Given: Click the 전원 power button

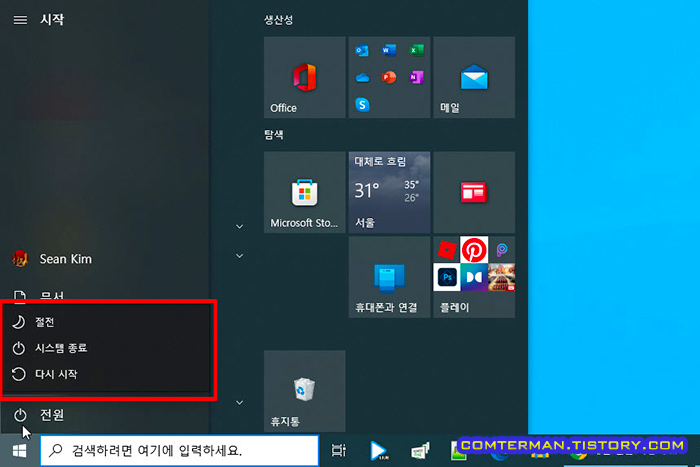Looking at the screenshot, I should tap(104, 415).
